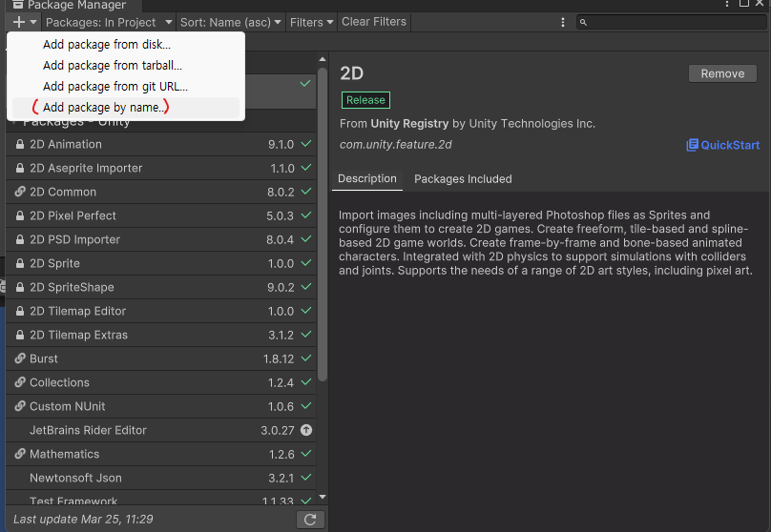Choose Add package by name...
This screenshot has height=532, width=771.
coord(125,107)
